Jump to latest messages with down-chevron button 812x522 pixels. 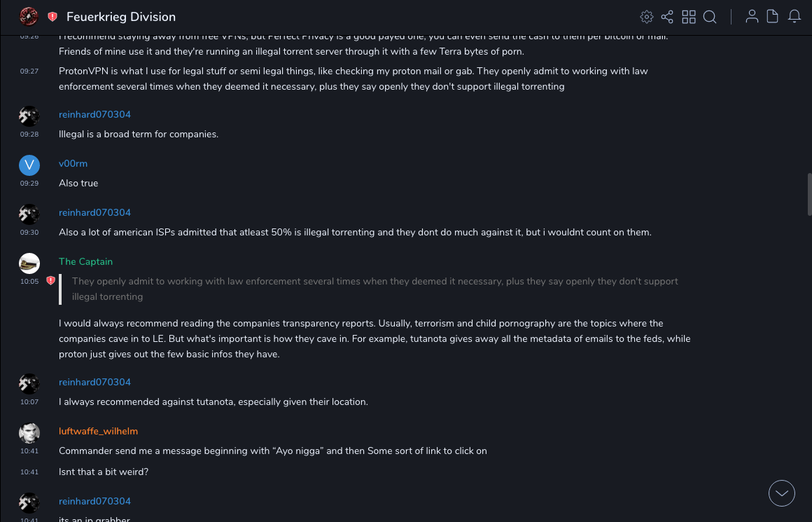click(x=782, y=493)
